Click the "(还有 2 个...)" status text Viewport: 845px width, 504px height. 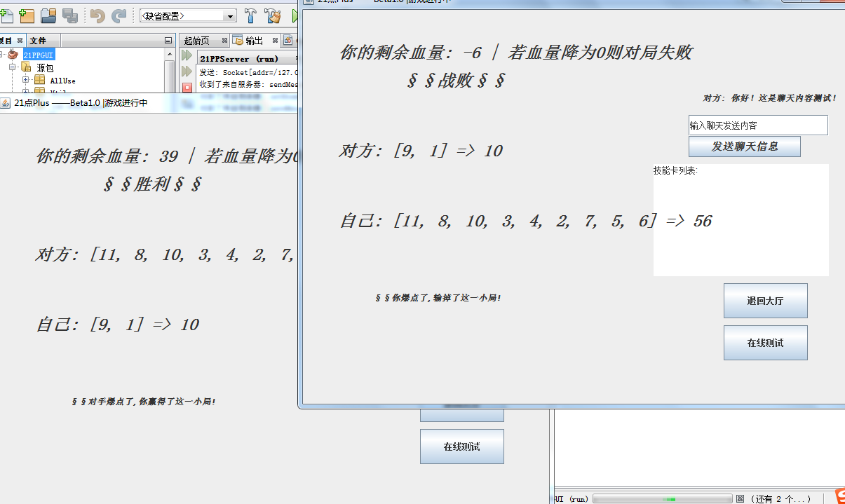[x=780, y=498]
